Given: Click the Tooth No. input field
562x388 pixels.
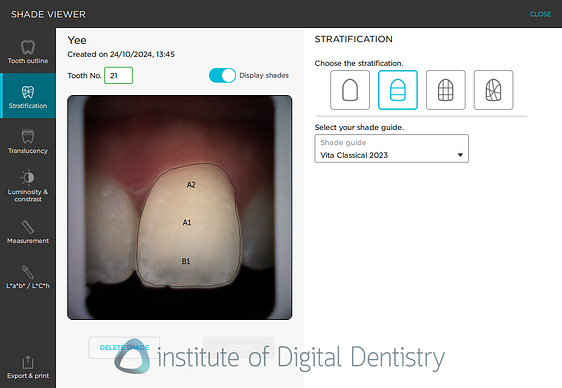Looking at the screenshot, I should point(119,76).
